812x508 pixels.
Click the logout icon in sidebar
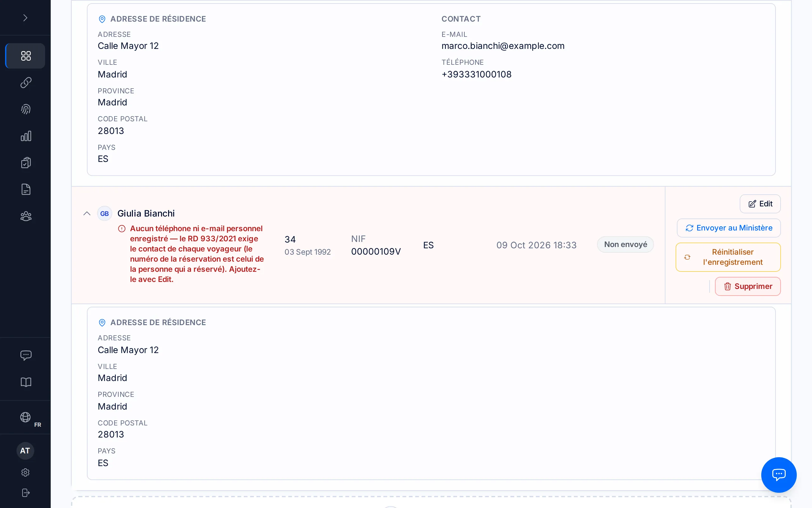(x=25, y=492)
